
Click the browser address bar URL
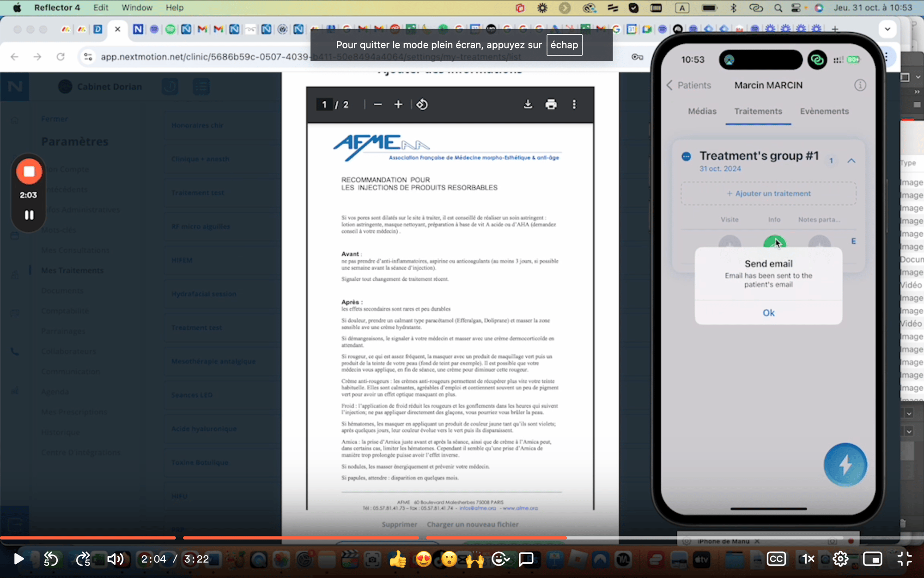tap(310, 56)
